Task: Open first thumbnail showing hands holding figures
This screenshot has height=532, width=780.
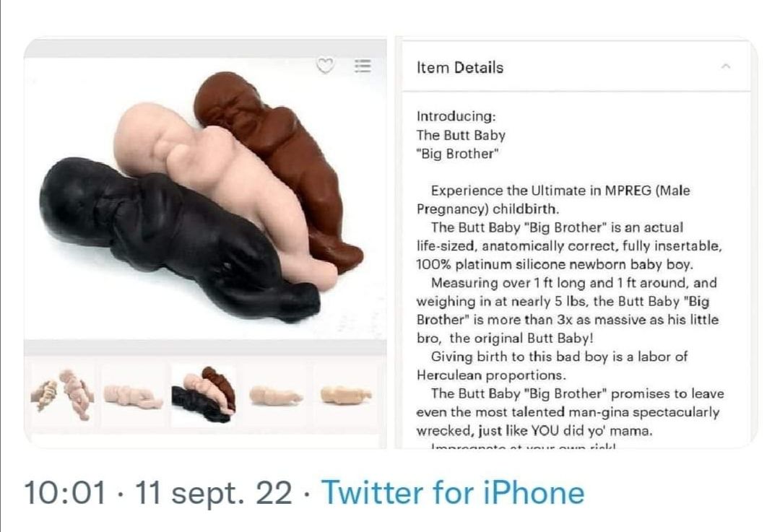Action: coord(63,395)
